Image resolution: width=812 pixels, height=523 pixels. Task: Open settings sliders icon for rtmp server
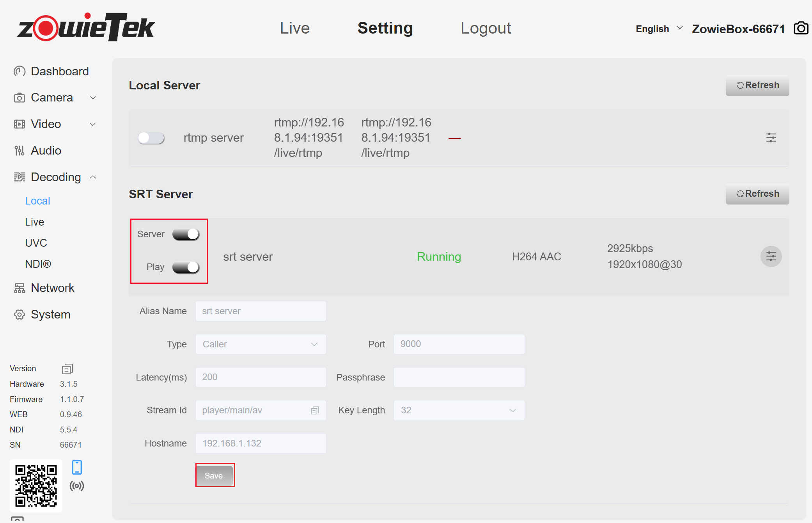tap(771, 138)
